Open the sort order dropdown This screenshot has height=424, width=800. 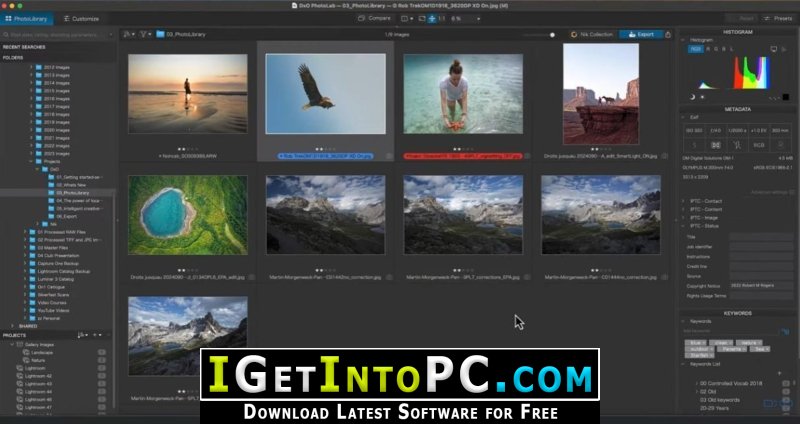click(x=129, y=34)
